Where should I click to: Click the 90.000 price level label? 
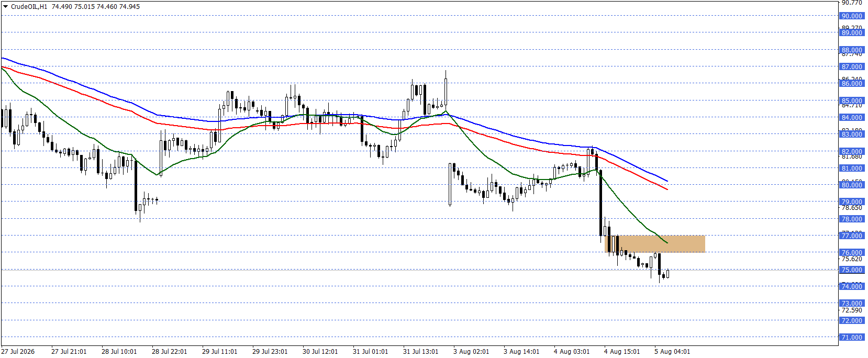coord(852,16)
